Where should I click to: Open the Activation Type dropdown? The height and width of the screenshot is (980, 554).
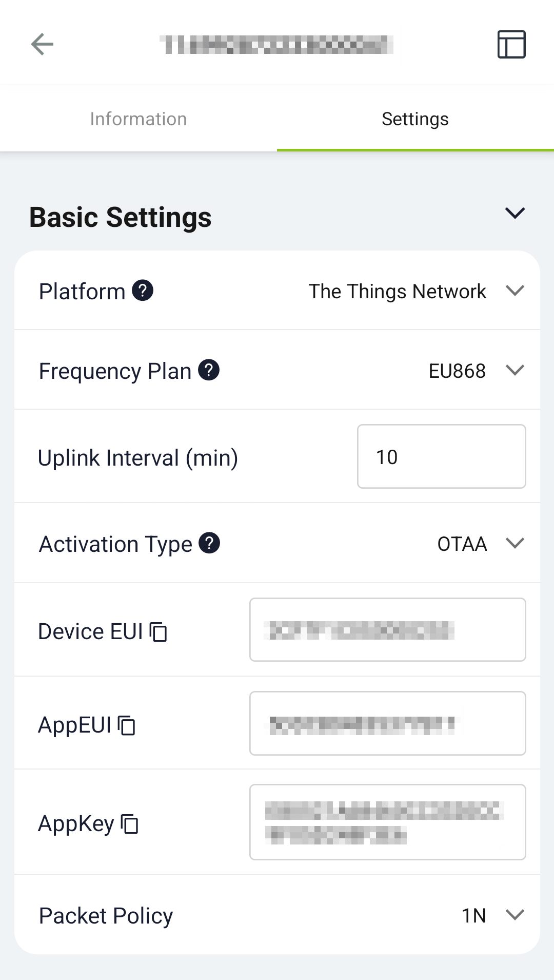point(516,543)
